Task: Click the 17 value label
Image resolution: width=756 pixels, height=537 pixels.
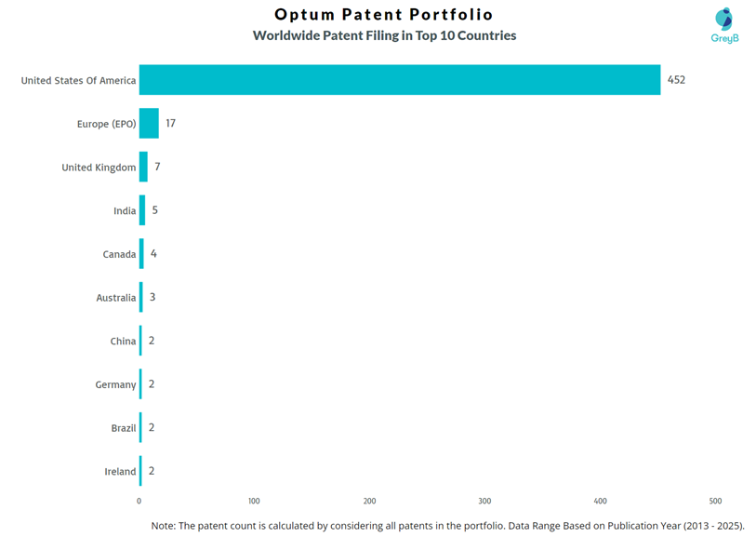Action: click(171, 123)
